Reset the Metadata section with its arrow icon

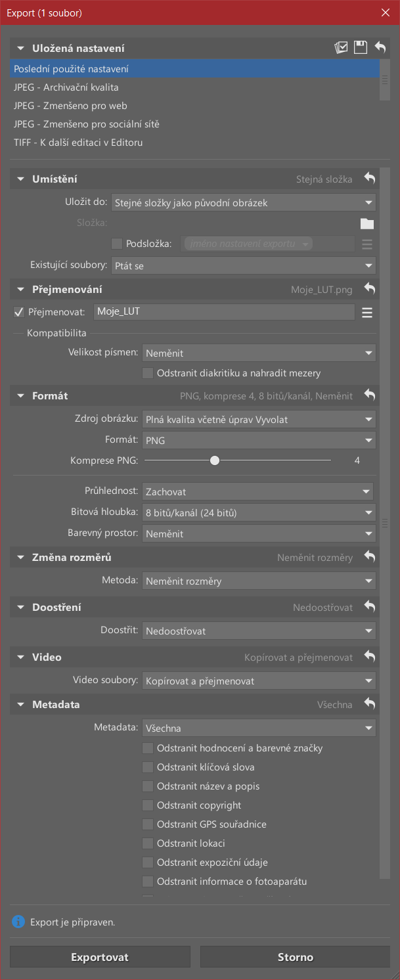[369, 703]
